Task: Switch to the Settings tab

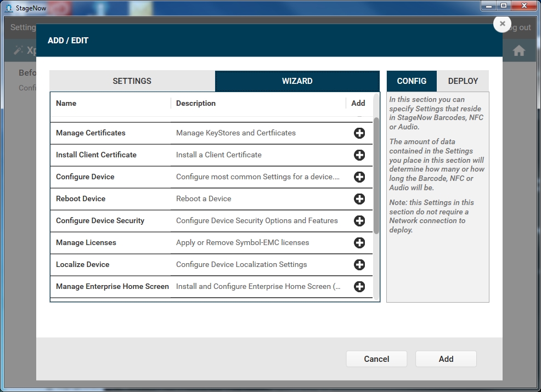Action: point(132,81)
